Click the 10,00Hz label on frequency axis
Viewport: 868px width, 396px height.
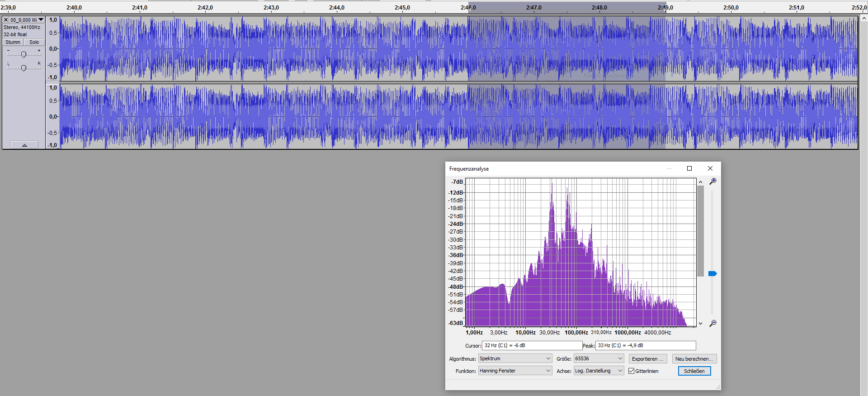(525, 333)
